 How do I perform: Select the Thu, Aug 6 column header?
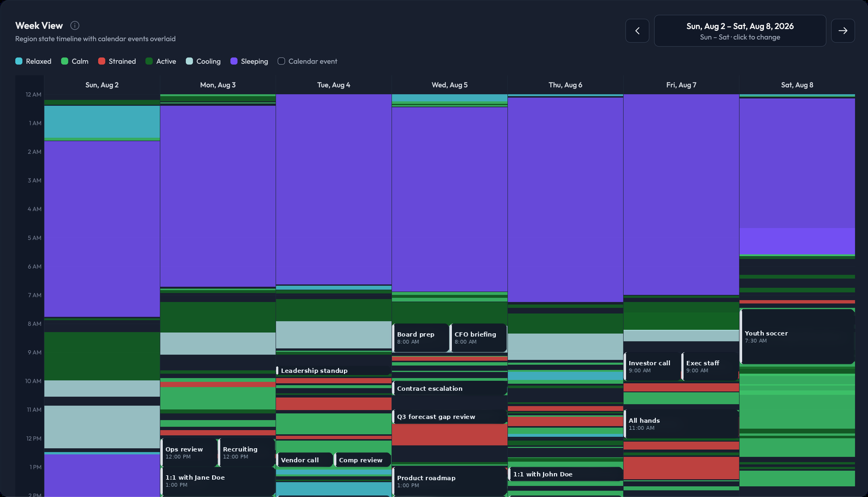click(x=565, y=85)
